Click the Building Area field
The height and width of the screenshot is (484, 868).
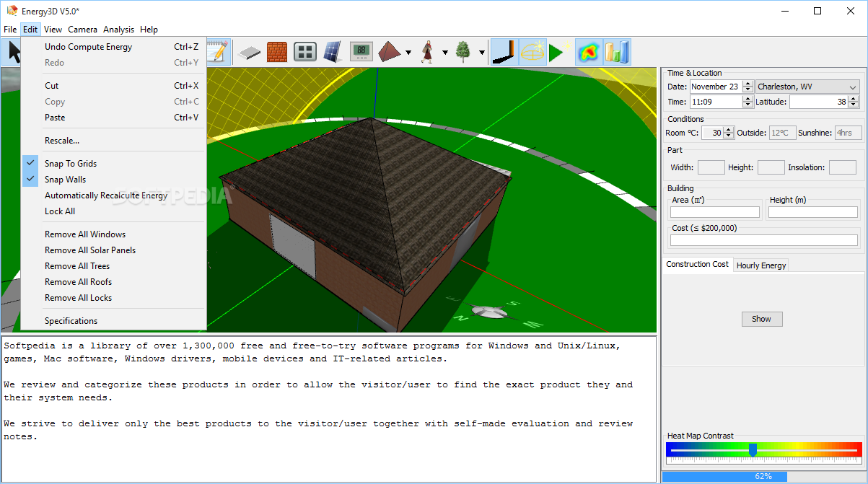tap(715, 212)
